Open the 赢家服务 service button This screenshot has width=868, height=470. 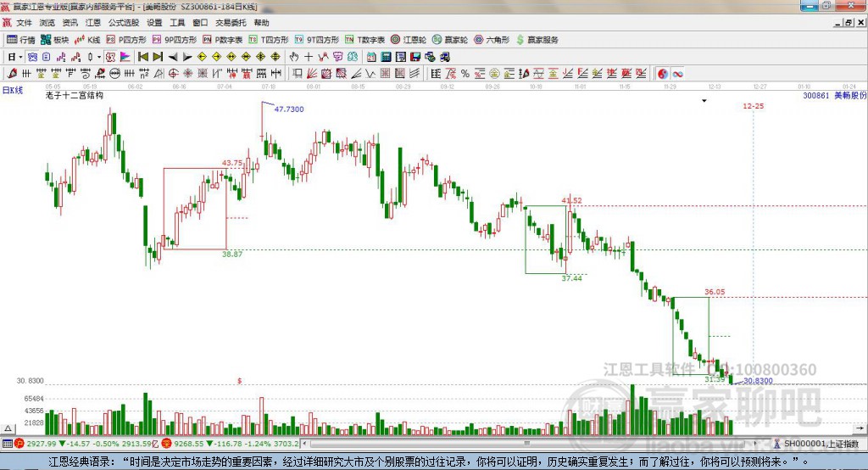(537, 40)
